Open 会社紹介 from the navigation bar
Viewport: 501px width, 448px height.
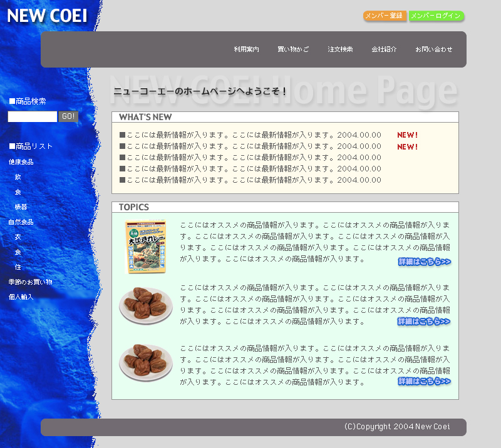(384, 49)
